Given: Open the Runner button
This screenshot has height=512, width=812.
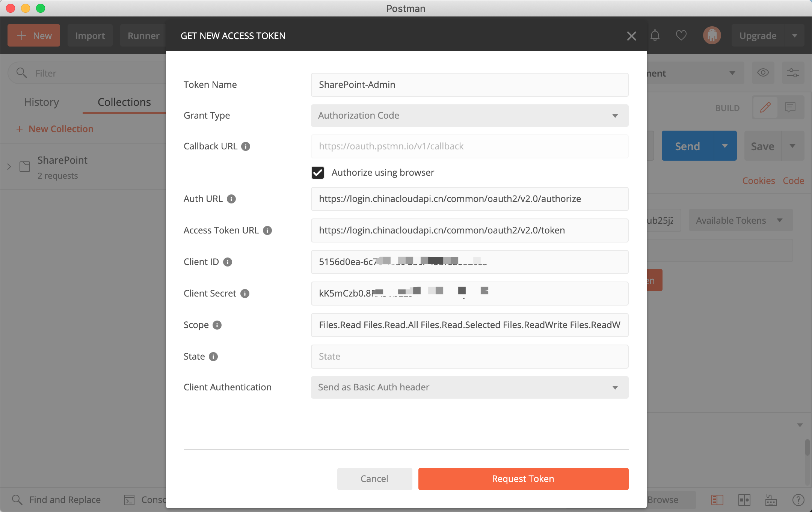Looking at the screenshot, I should (x=143, y=36).
